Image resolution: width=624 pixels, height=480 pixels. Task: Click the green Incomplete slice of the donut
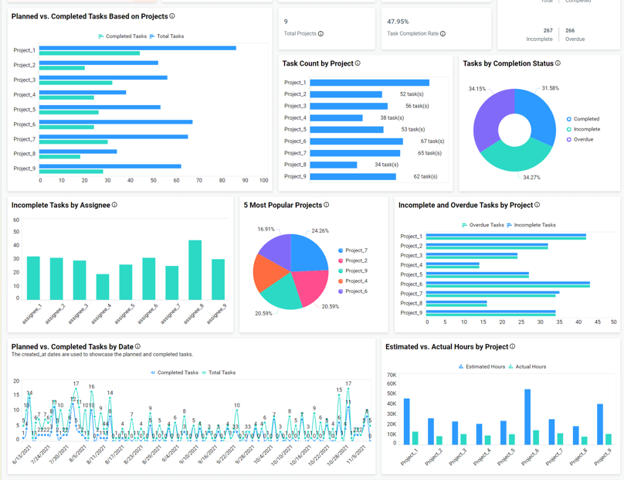tap(517, 157)
